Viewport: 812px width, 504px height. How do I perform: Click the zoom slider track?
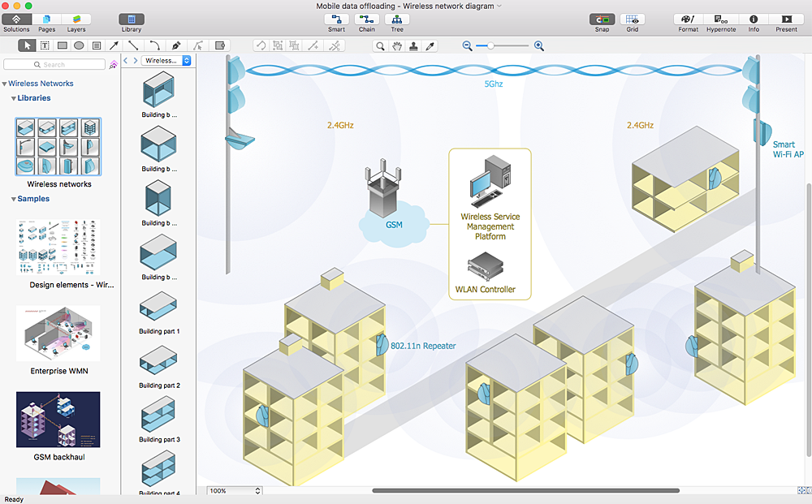click(x=503, y=46)
